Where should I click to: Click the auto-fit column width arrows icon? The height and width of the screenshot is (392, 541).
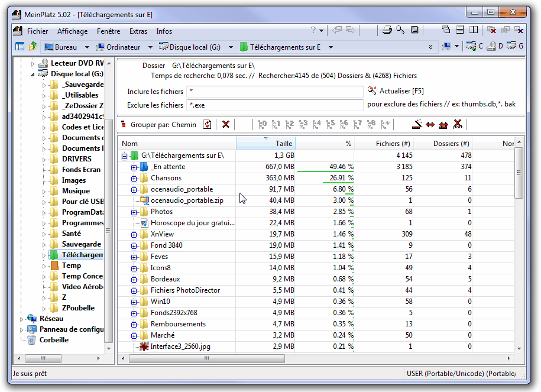pos(430,125)
